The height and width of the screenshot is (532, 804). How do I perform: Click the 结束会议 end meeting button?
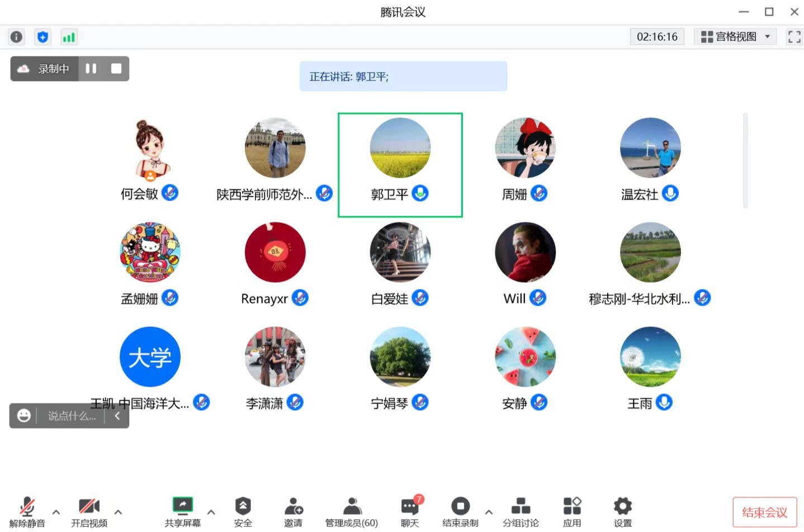tap(764, 512)
